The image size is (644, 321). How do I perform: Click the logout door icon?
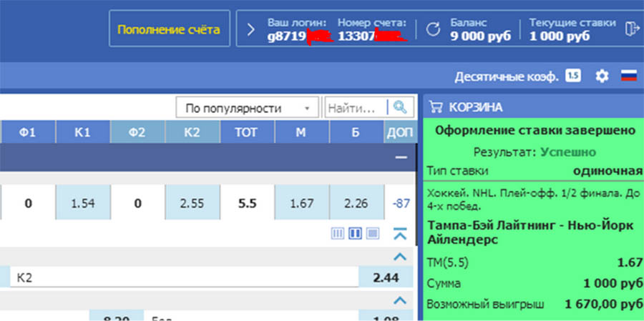click(x=630, y=29)
